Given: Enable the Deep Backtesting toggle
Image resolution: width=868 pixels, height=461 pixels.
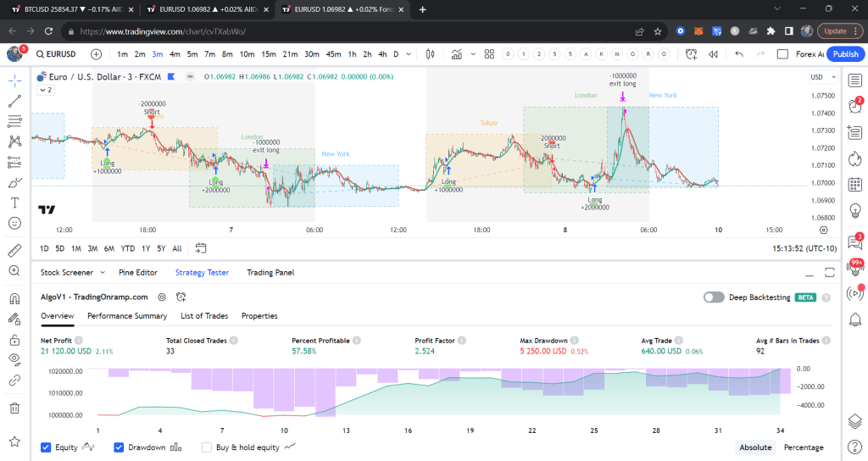Looking at the screenshot, I should pos(714,297).
